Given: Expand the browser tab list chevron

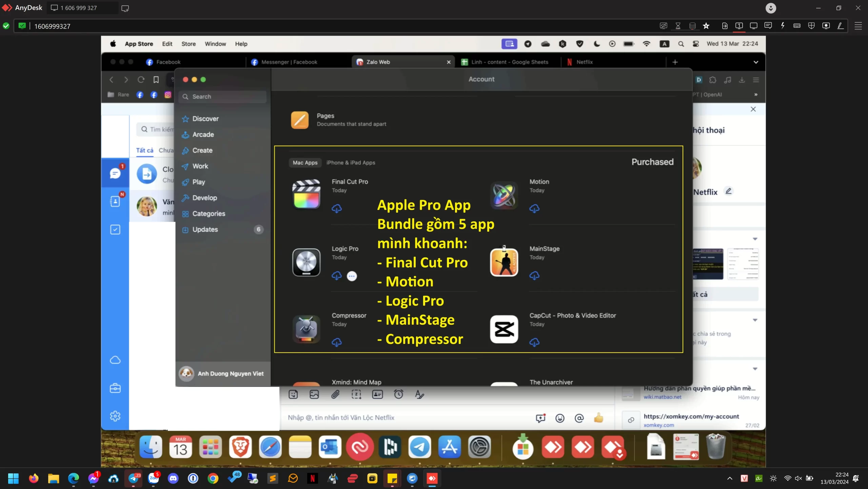Looking at the screenshot, I should [756, 62].
